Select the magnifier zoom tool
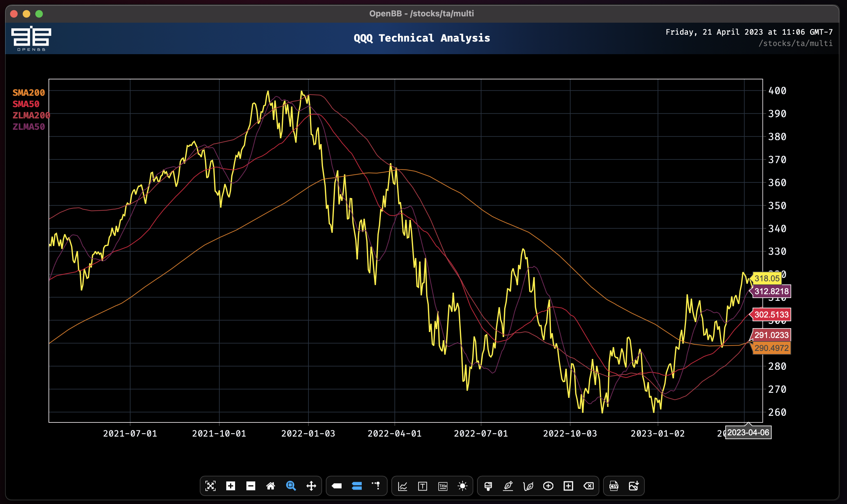 291,486
